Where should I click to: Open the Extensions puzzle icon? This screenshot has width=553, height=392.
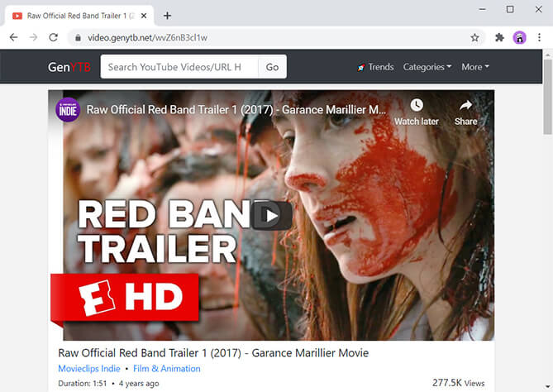coord(499,37)
